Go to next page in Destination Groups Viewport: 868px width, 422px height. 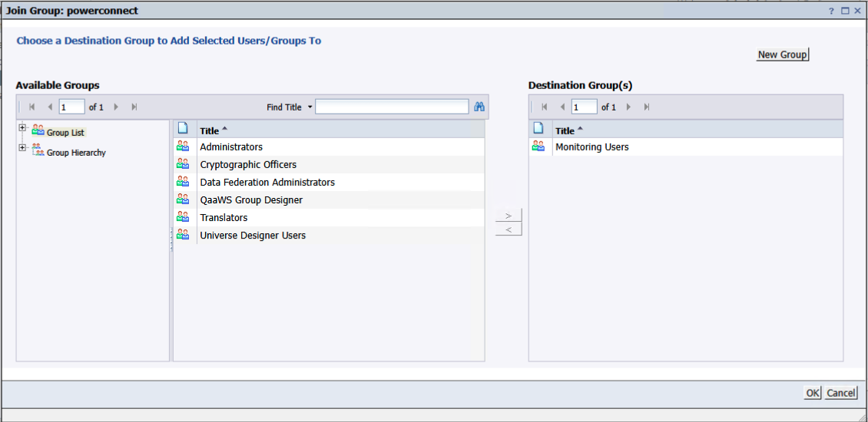629,107
